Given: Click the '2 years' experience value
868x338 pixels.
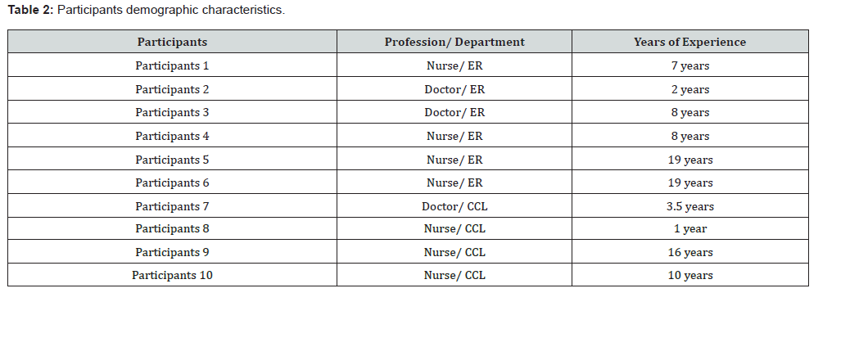Looking at the screenshot, I should coord(689,89).
